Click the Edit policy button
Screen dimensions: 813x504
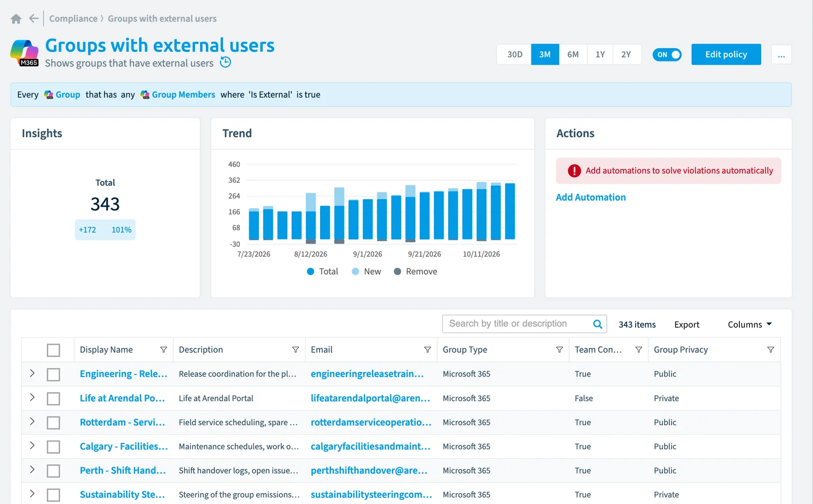click(x=726, y=54)
